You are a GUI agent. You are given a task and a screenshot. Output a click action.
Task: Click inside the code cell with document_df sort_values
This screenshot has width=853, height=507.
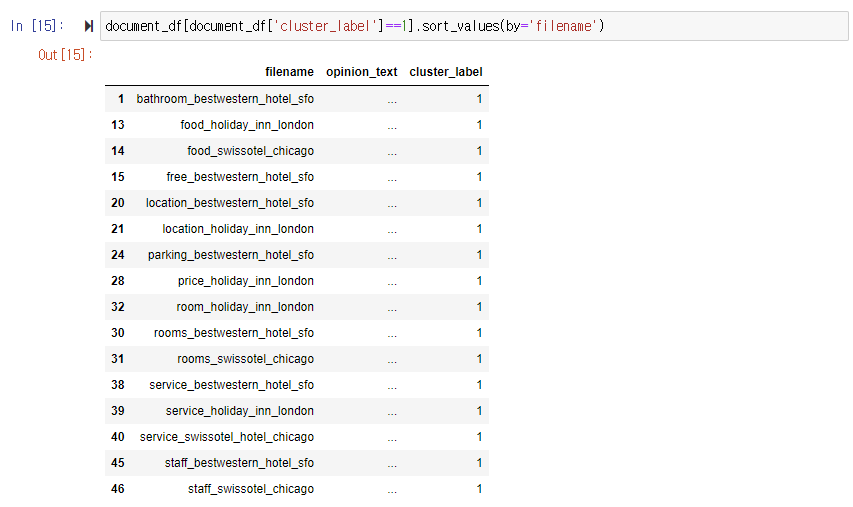[x=474, y=26]
